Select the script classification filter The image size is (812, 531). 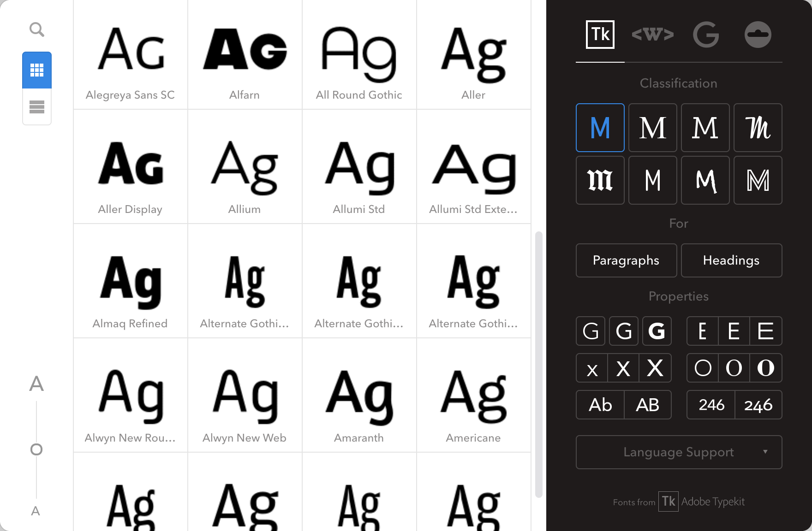[x=758, y=128]
